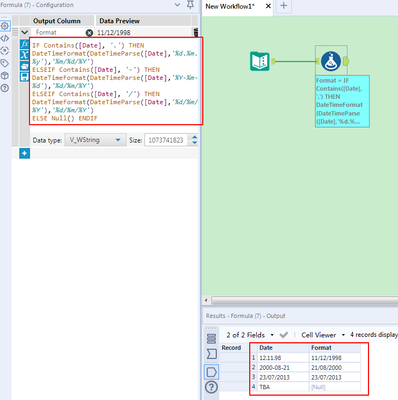Decrease Size with the down stepper arrow
Viewport: 398px width, 400px height.
pos(195,143)
